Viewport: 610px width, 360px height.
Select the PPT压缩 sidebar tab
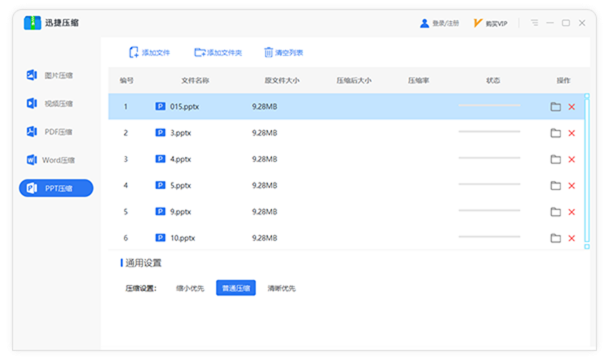56,188
